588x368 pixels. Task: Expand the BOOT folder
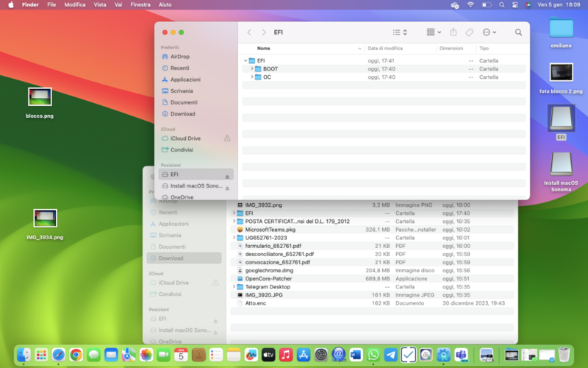252,68
